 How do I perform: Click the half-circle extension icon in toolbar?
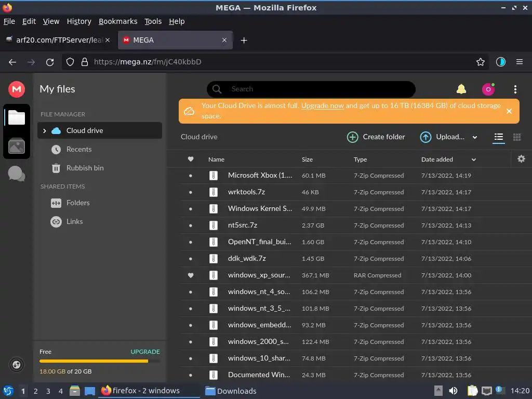point(500,62)
